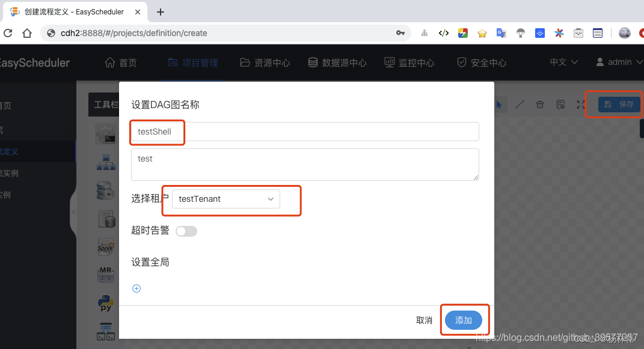Click the password key icon in address bar

(x=400, y=33)
